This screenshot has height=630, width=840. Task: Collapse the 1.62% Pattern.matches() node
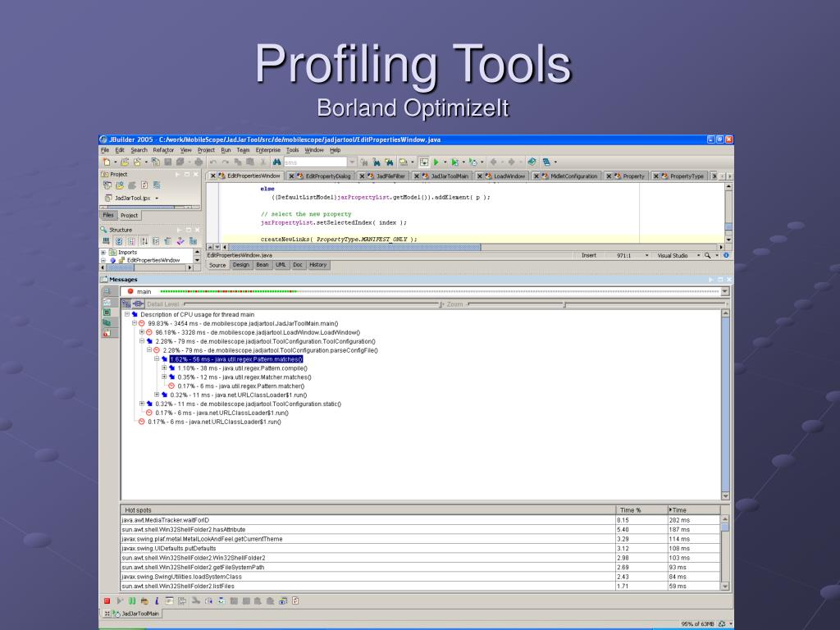[157, 359]
